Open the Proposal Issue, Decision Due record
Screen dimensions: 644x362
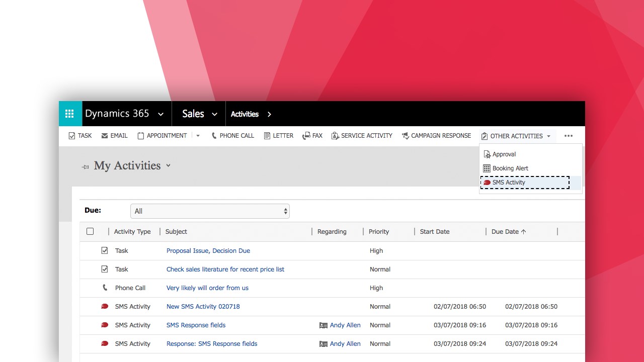[208, 250]
